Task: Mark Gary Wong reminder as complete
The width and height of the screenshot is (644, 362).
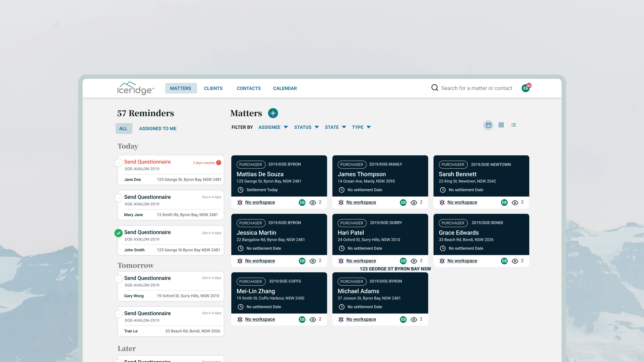Action: [x=119, y=279]
